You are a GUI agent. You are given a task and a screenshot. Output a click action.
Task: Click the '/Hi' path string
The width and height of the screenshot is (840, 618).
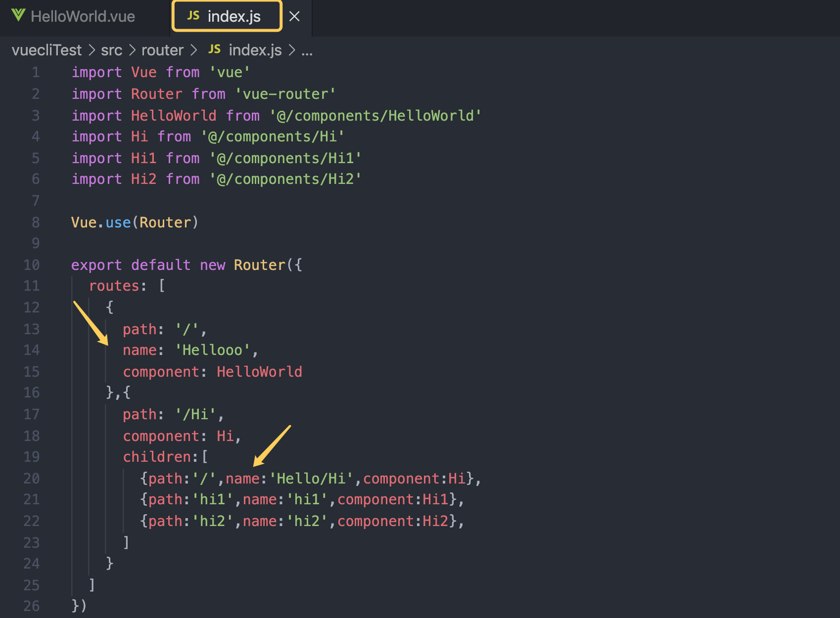click(195, 414)
